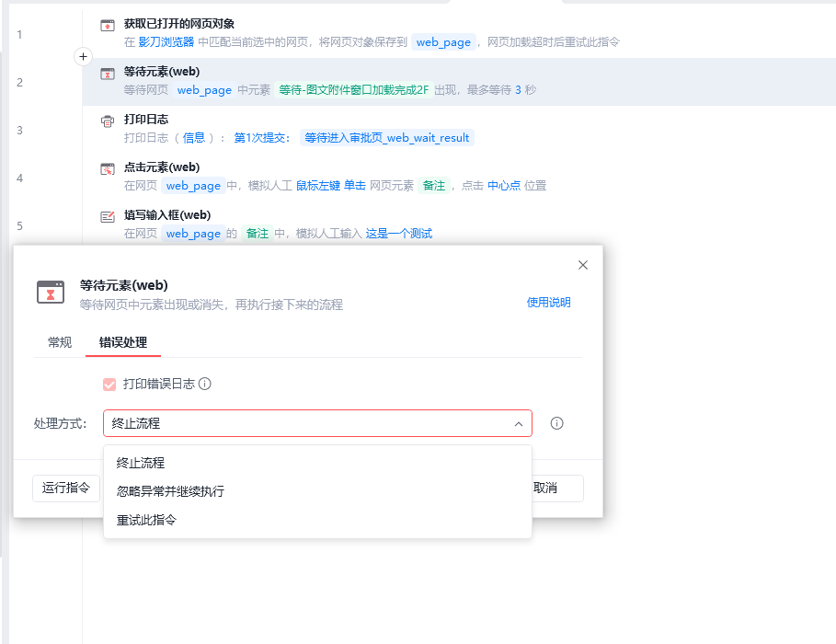Click 第1次提交: text in step 3
This screenshot has width=836, height=644.
(262, 138)
